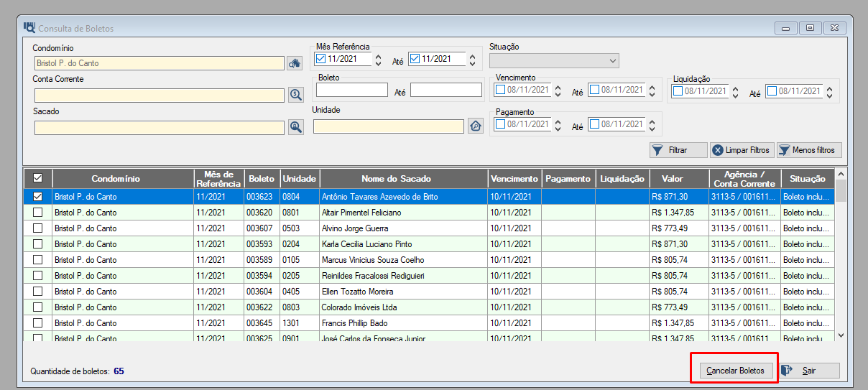868x390 pixels.
Task: Click the Pagamento start date stepper
Action: coord(558,124)
